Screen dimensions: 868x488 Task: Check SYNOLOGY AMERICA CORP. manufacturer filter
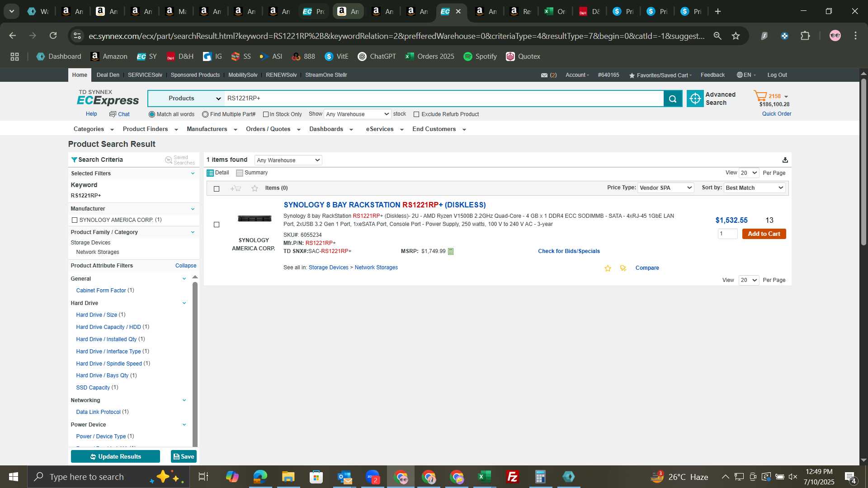point(75,220)
